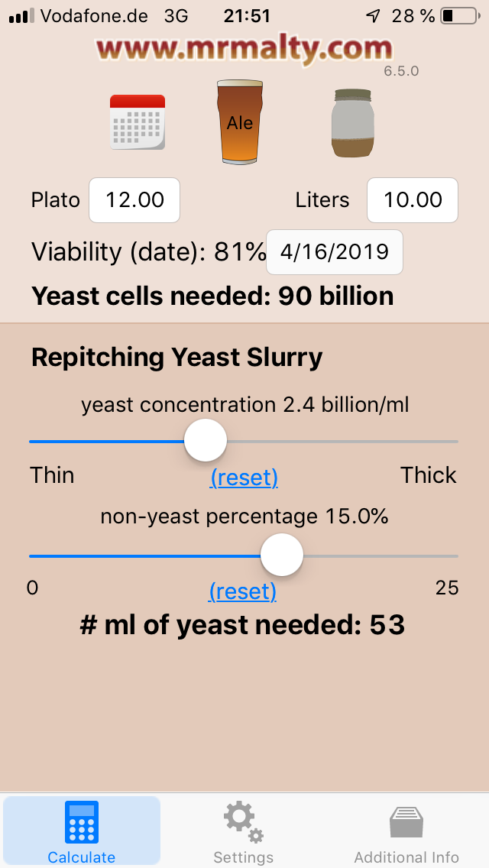Viewport: 489px width, 868px height.
Task: Tap the Yeast cells needed result text
Action: [x=212, y=296]
